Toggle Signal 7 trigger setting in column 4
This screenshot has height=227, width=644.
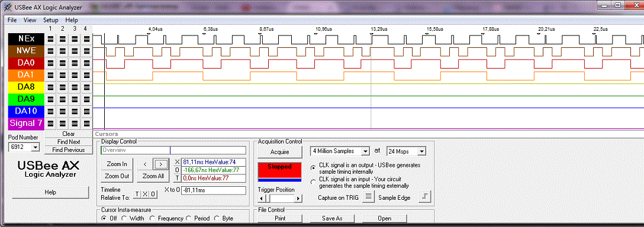pyautogui.click(x=86, y=123)
